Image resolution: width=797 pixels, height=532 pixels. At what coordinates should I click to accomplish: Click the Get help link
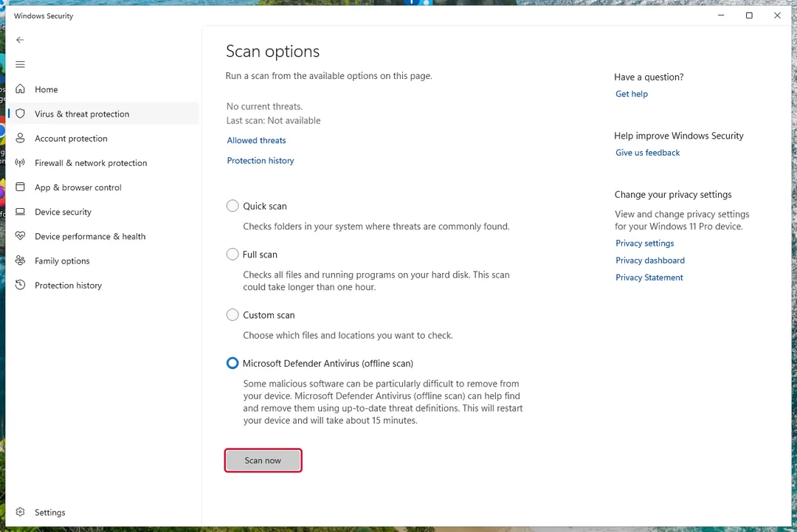coord(631,94)
